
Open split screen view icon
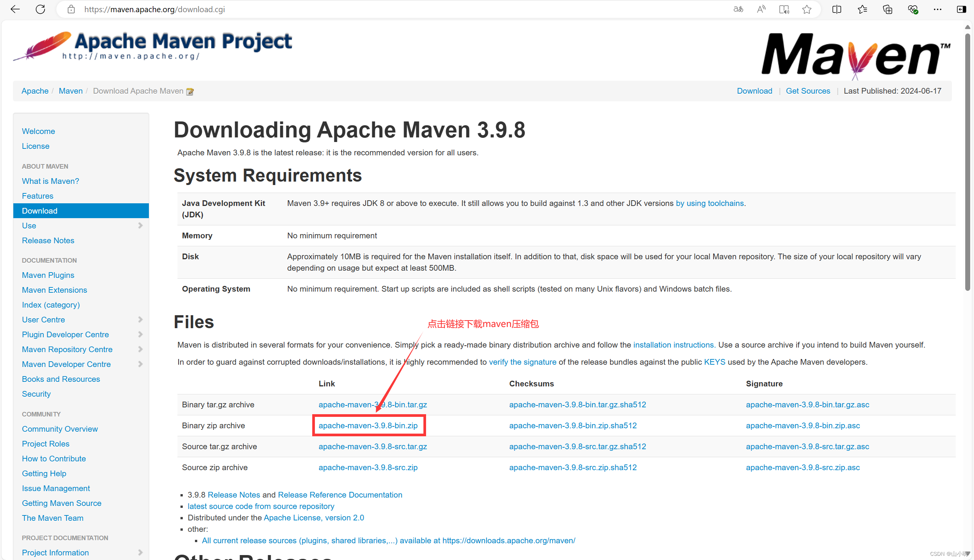tap(836, 9)
